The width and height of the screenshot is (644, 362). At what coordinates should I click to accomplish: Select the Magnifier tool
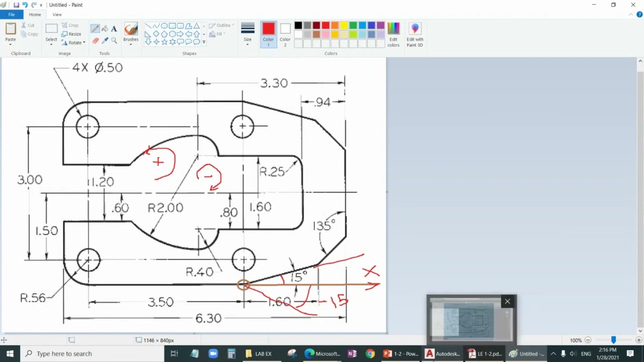(x=114, y=41)
